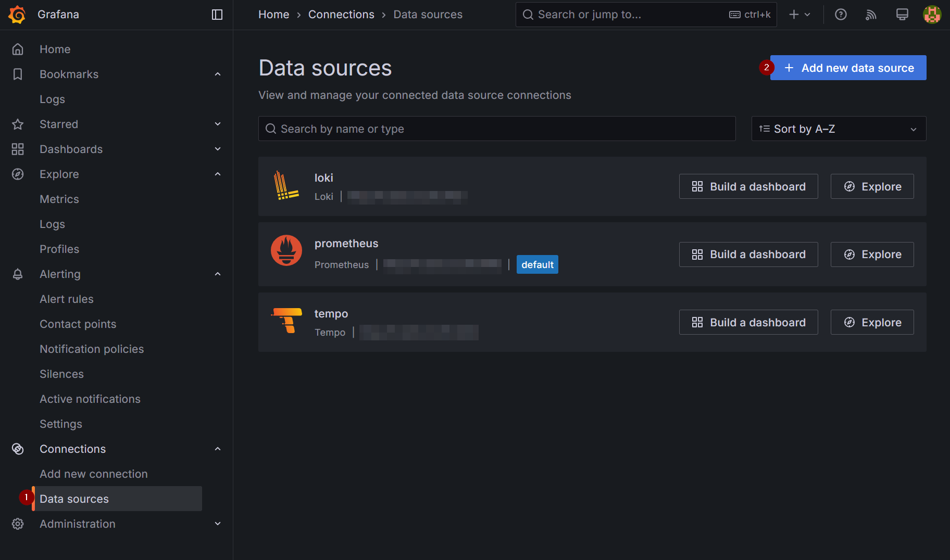Click the Dashboards grid icon in sidebar
Image resolution: width=950 pixels, height=560 pixels.
point(18,149)
